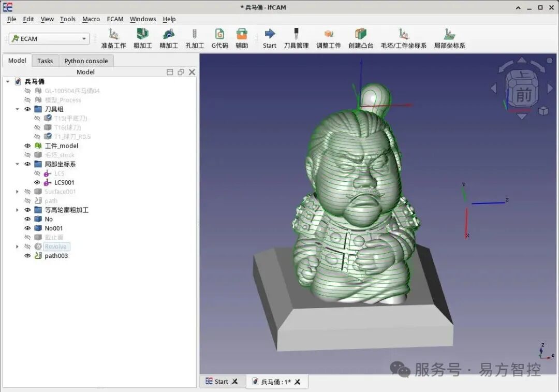Screen dimensions: 559x392
Task: Open the View menu
Action: [x=47, y=19]
